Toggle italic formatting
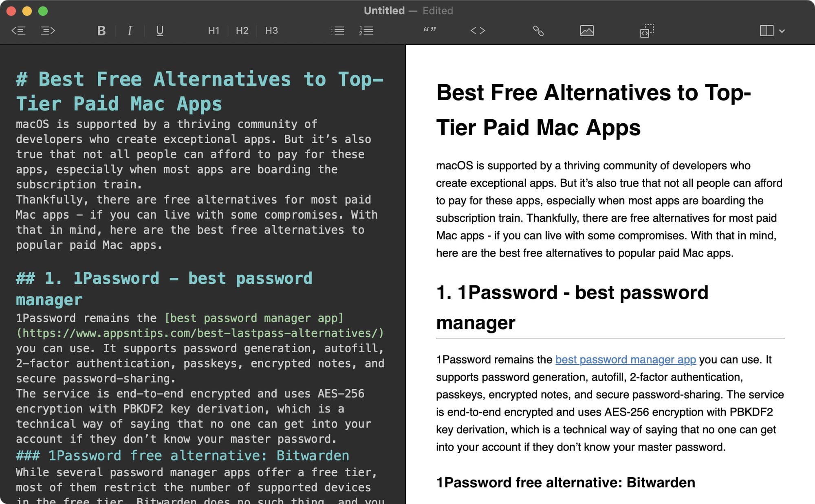815x504 pixels. tap(130, 31)
